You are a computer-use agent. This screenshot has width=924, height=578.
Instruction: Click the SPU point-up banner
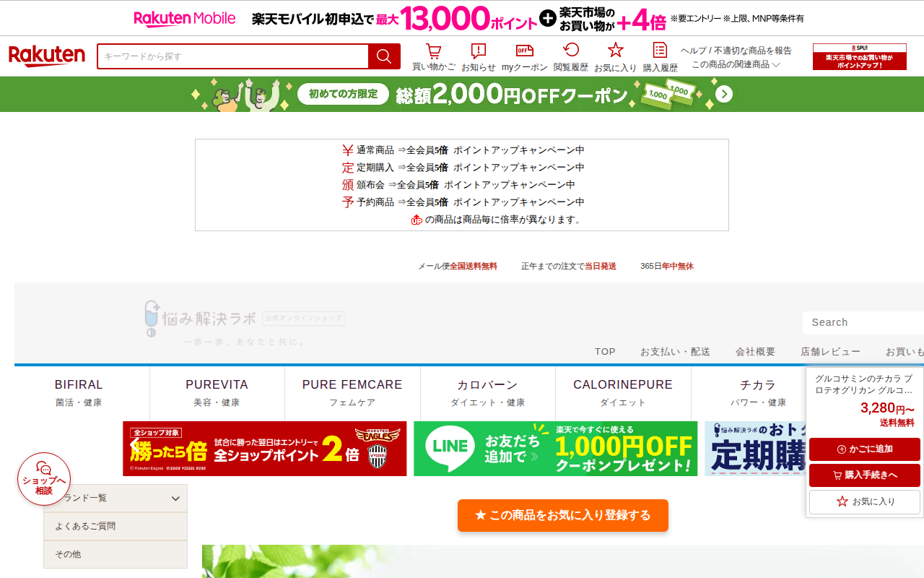pos(860,56)
